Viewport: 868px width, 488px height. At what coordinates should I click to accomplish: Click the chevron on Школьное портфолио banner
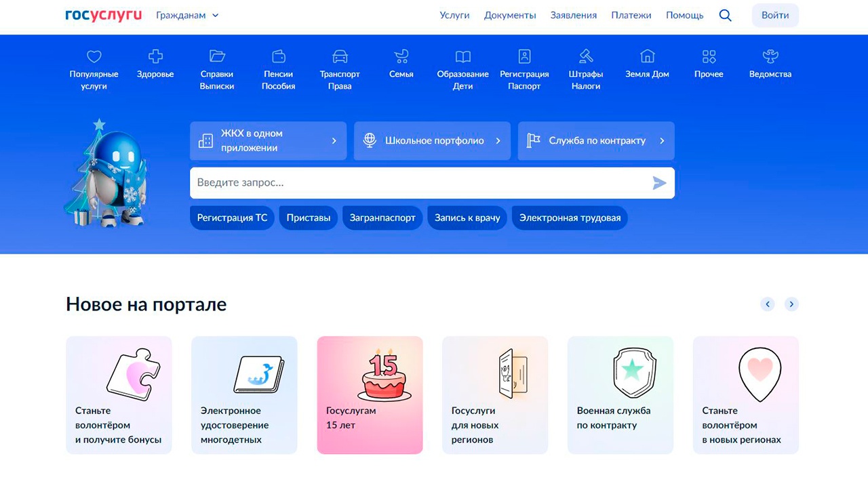tap(498, 141)
